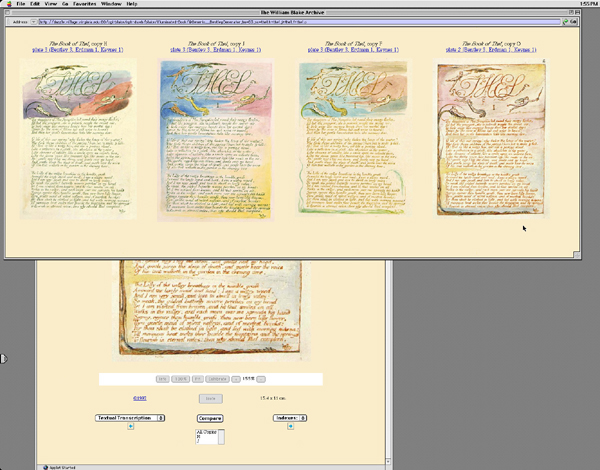Expand the Address history dropdown arrow

coord(33,22)
